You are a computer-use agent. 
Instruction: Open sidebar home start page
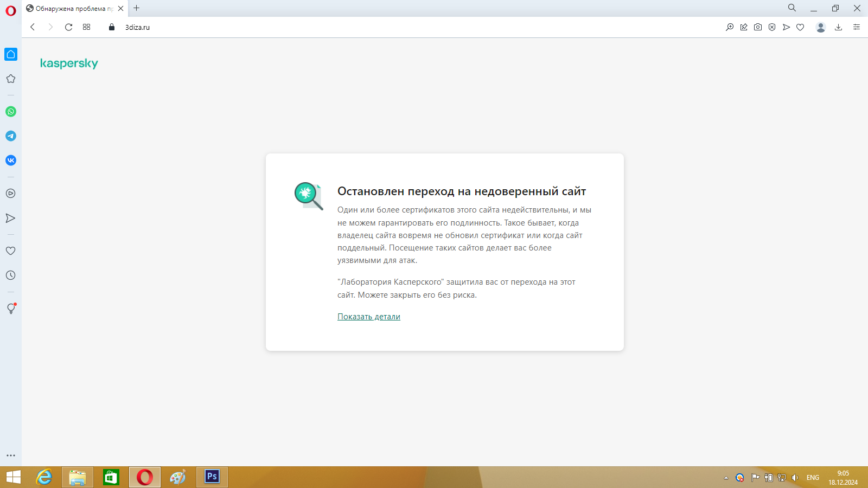click(x=11, y=54)
